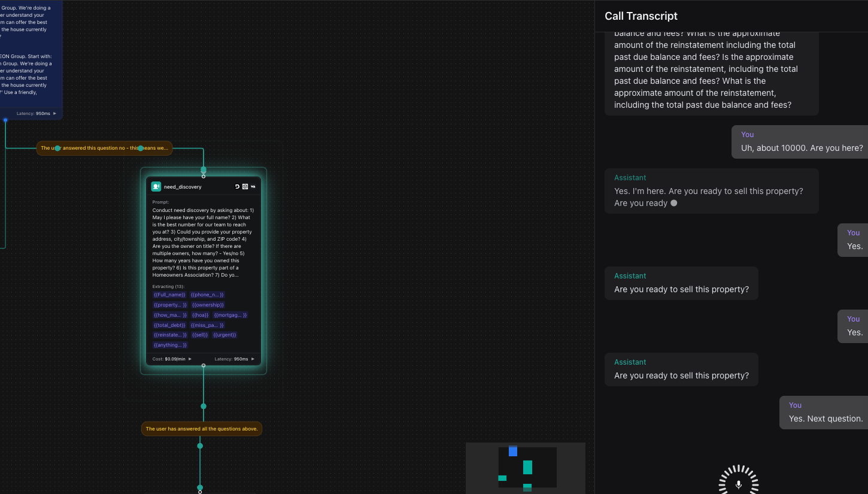Click the need_discovery prompt text
This screenshot has width=868, height=494.
[203, 243]
